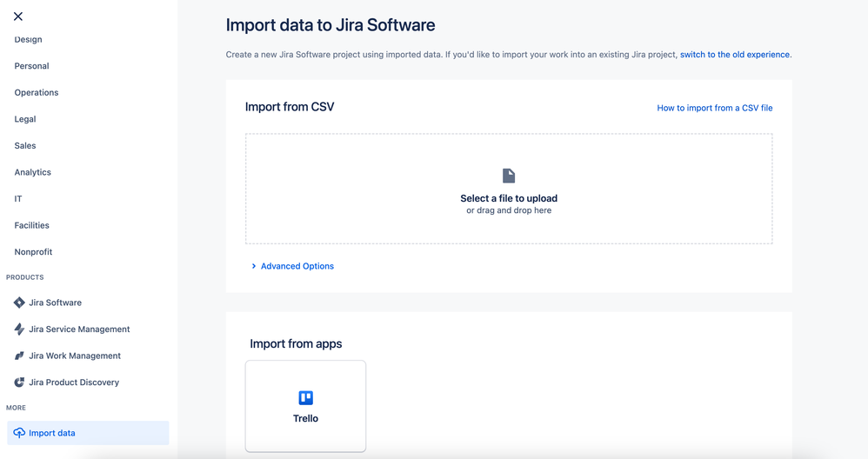Select the Import data menu label
Screen dimensions: 868x459
(52, 433)
